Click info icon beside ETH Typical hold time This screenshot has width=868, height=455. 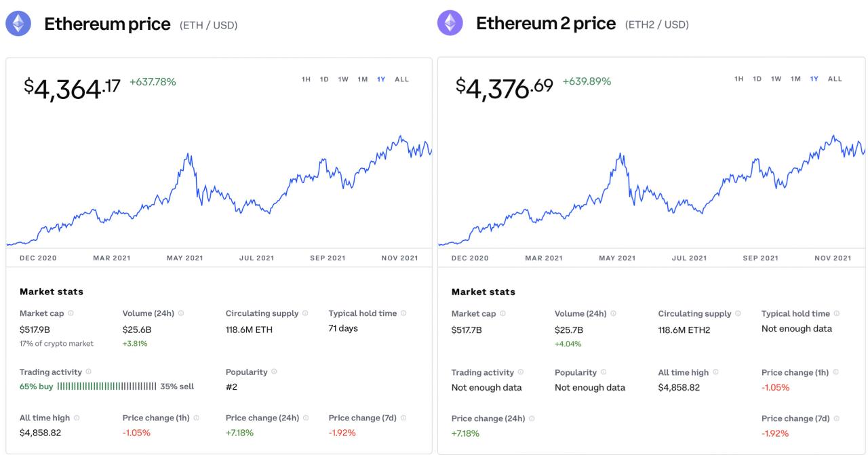point(403,313)
